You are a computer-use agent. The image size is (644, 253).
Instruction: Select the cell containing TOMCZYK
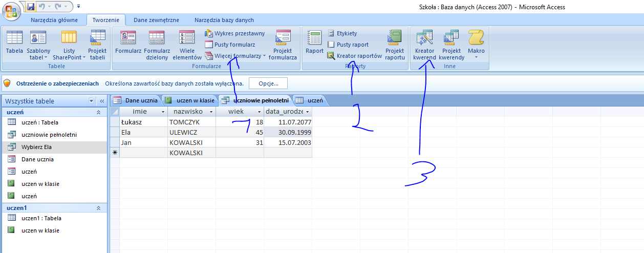click(191, 122)
